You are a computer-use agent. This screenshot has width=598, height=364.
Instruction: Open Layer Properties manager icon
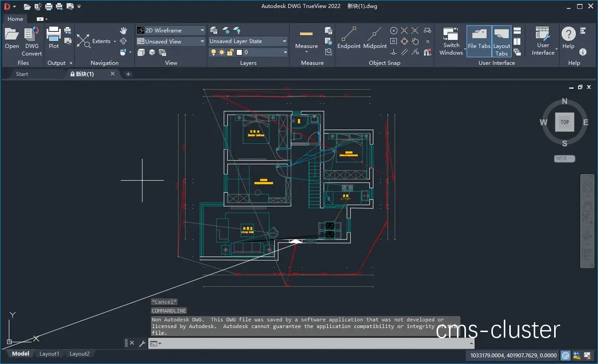click(214, 30)
